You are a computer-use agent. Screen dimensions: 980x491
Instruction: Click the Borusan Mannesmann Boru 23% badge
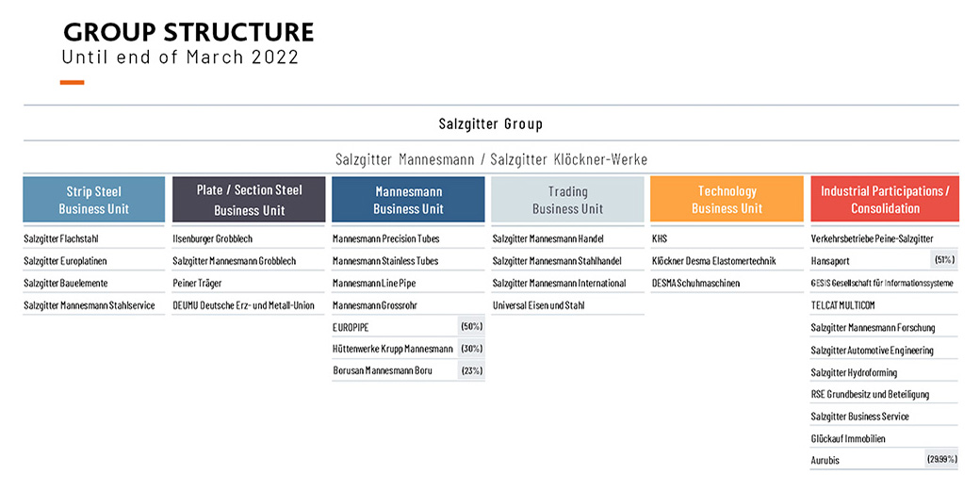[x=472, y=371]
